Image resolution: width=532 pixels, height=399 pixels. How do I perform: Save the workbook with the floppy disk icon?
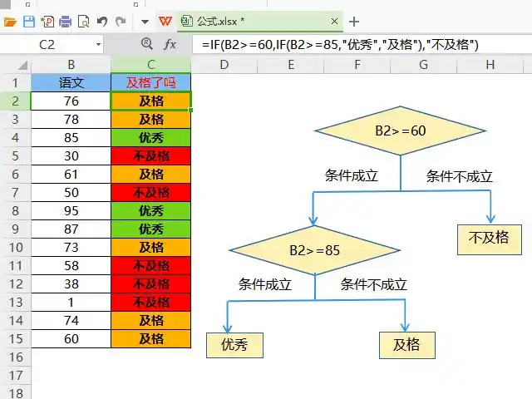click(x=29, y=22)
